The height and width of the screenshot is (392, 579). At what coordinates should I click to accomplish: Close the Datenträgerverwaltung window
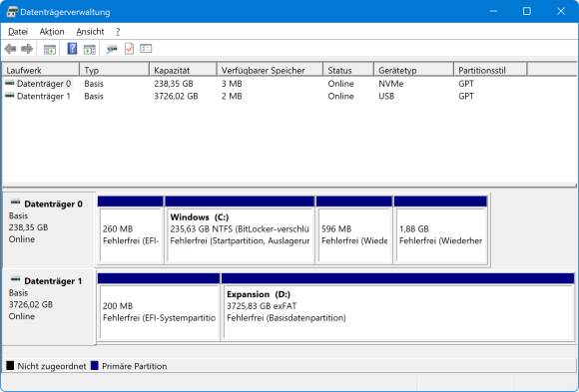[561, 11]
